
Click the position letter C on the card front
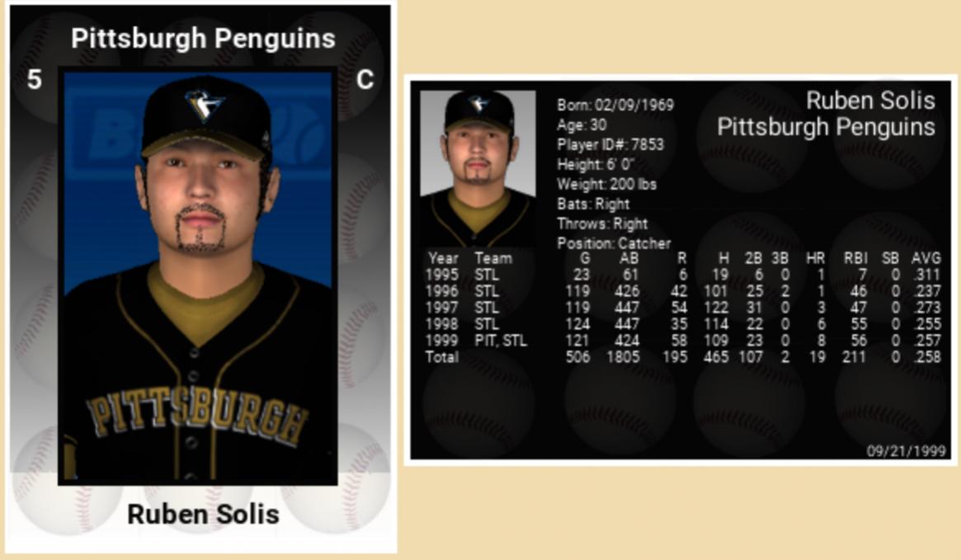pos(365,79)
